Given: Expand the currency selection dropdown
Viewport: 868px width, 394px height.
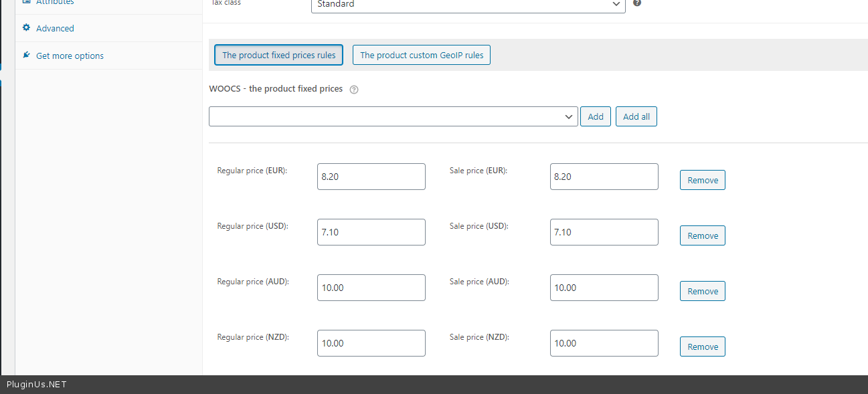Looking at the screenshot, I should [393, 116].
